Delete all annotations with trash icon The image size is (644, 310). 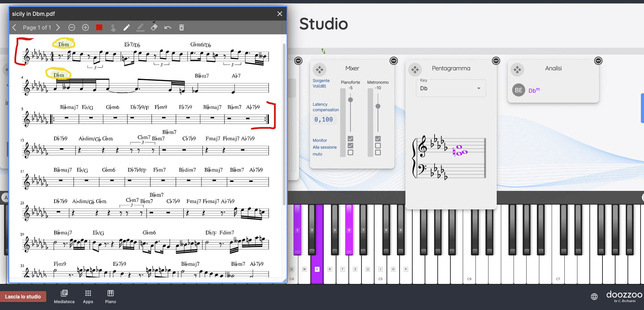point(182,27)
